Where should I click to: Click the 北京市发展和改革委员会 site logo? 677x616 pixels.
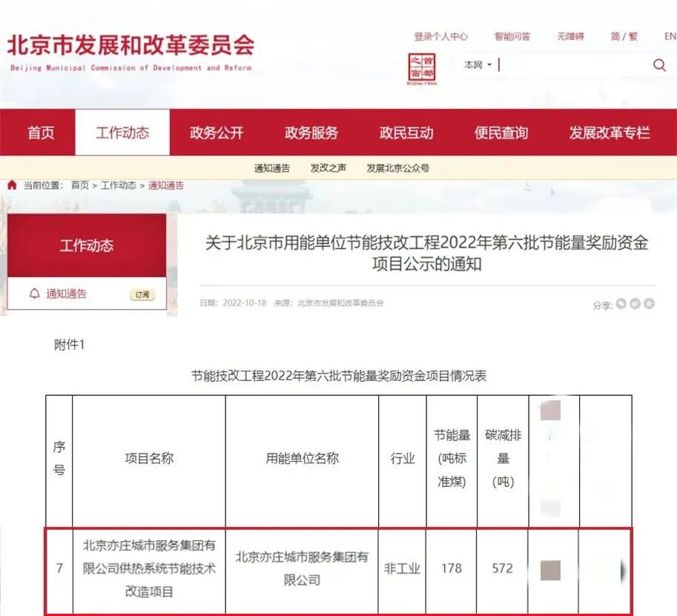[x=131, y=52]
